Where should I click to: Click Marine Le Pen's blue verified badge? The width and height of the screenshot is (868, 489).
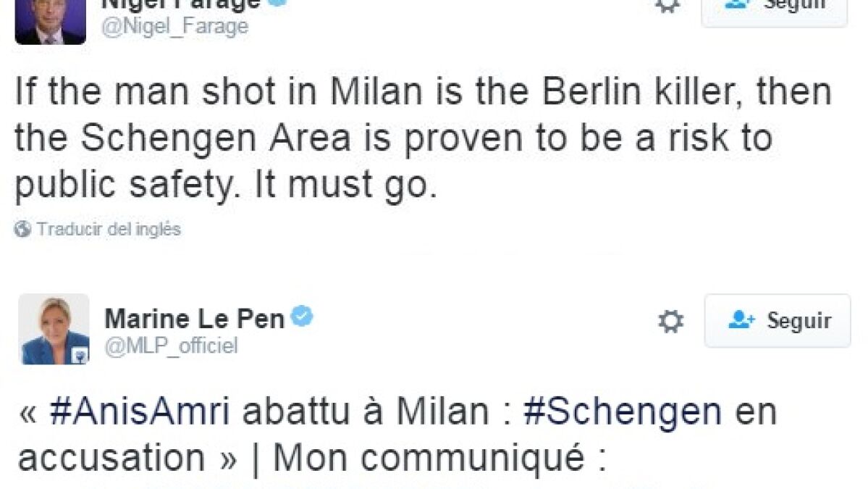(302, 317)
